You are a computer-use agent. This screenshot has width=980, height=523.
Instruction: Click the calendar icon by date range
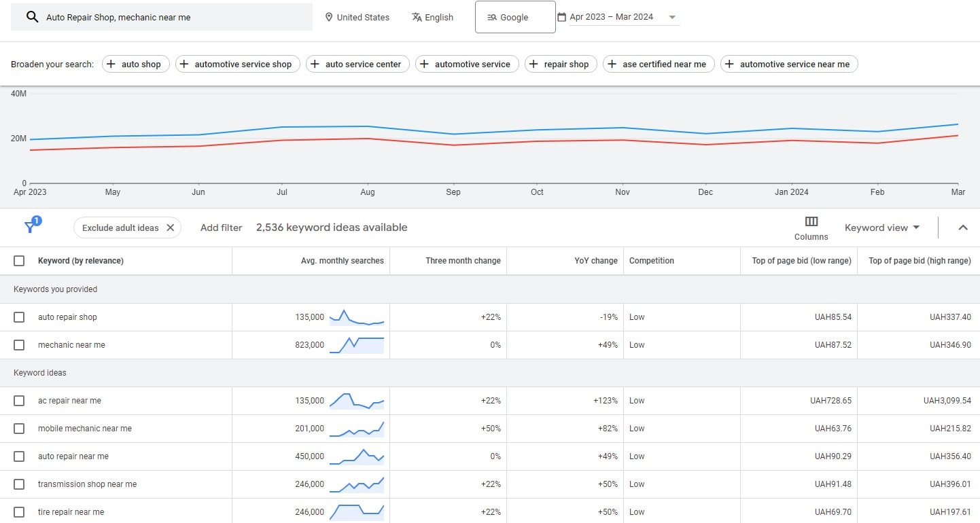(561, 17)
